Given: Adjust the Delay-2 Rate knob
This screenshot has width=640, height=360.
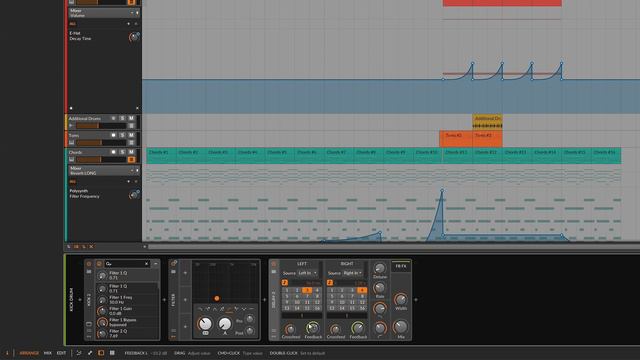Looking at the screenshot, I should 380,288.
